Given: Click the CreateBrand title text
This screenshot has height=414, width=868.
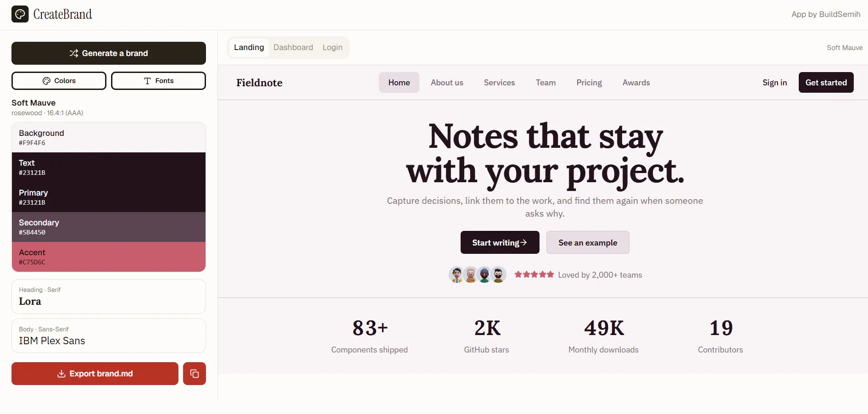Looking at the screenshot, I should coord(62,14).
